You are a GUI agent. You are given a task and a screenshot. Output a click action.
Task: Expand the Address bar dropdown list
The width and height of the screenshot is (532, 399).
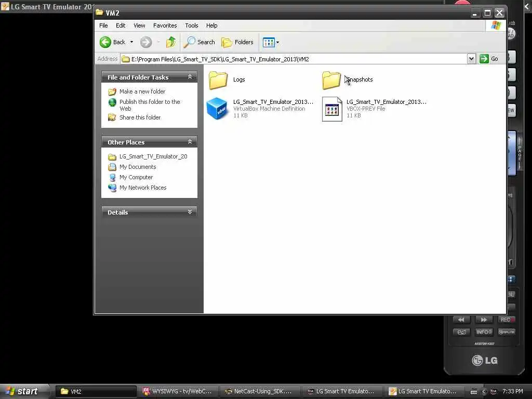[x=471, y=59]
